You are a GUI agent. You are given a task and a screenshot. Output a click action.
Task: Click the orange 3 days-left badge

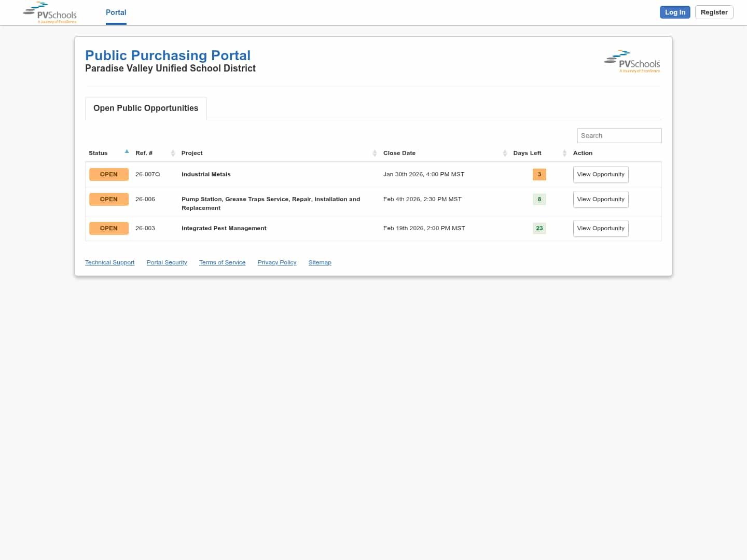point(539,174)
